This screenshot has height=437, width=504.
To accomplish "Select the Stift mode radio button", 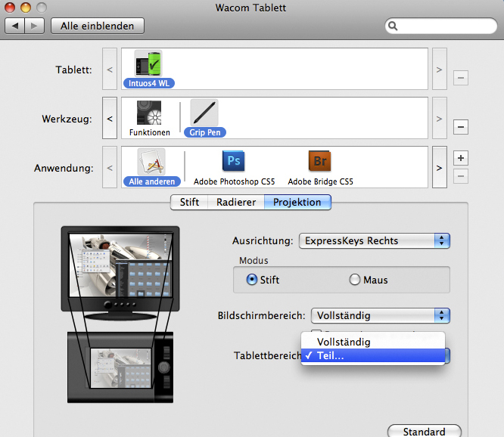I will 252,279.
